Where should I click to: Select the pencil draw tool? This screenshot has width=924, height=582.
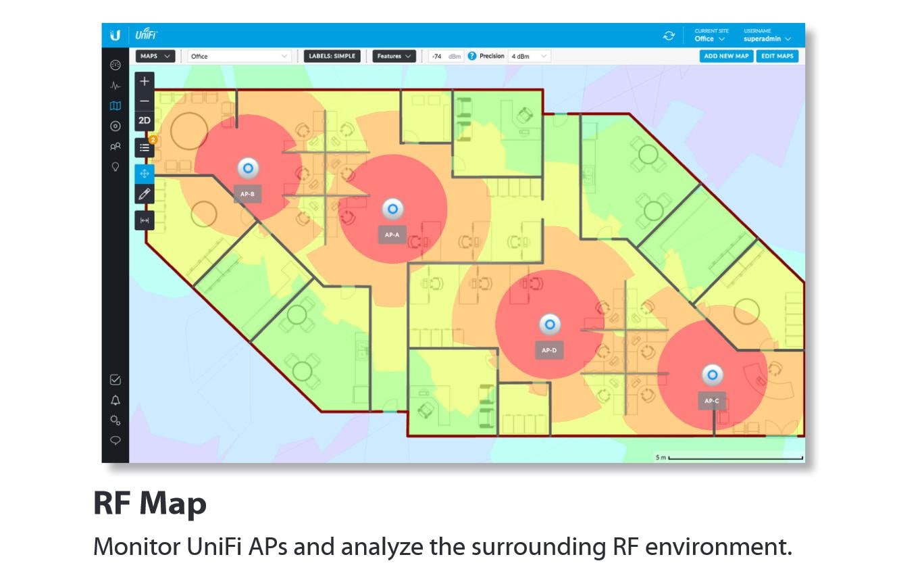(145, 194)
